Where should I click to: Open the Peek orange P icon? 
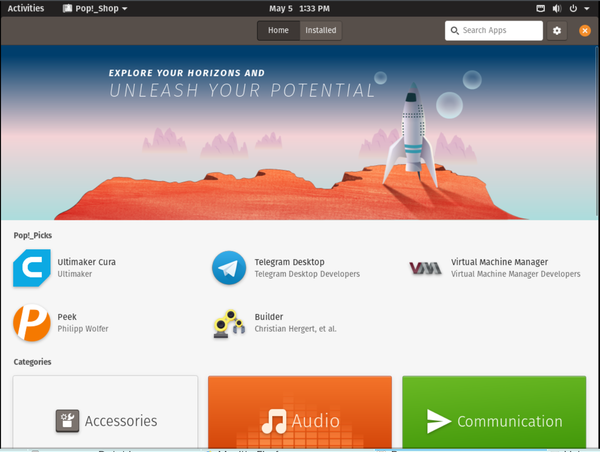tap(32, 323)
